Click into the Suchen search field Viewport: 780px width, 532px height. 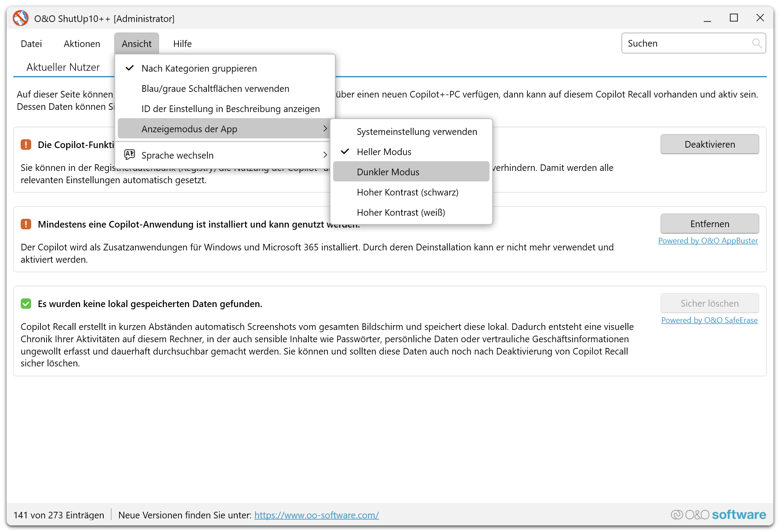(686, 43)
